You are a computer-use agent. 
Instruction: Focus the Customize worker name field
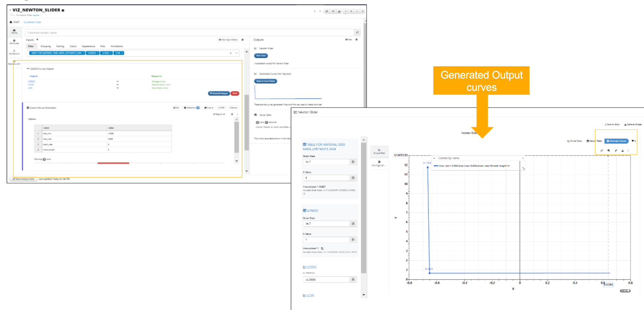pyautogui.click(x=189, y=33)
